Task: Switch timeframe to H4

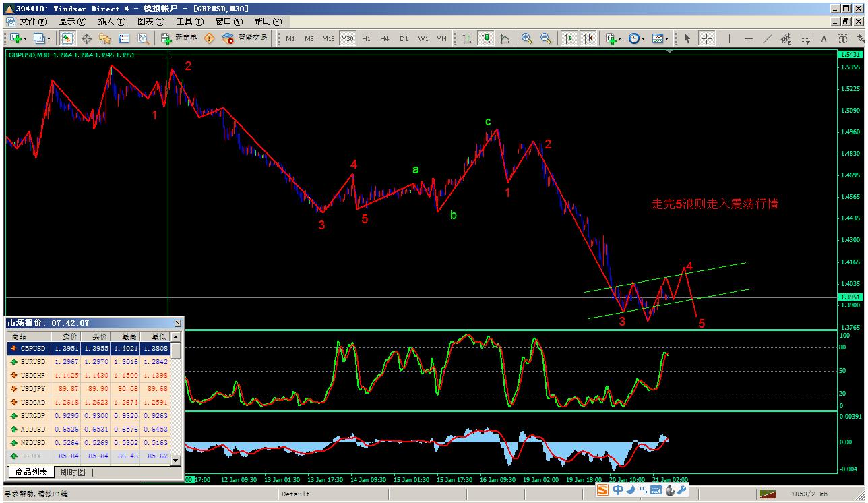Action: pos(385,38)
